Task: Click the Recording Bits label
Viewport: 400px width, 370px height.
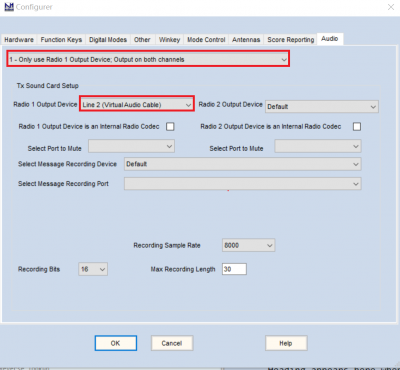Action: pos(39,269)
